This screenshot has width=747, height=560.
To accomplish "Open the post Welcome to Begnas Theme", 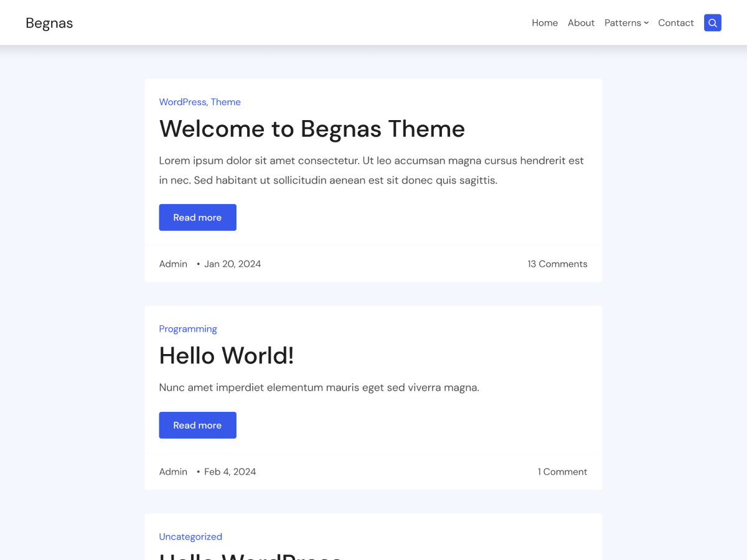I will [312, 129].
